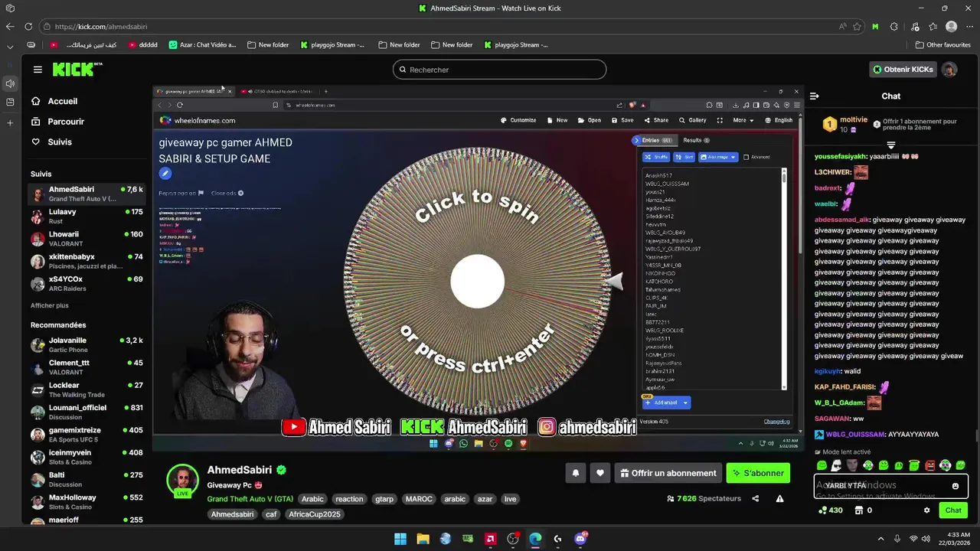Click the chat emoji picker icon
Screen dimensions: 980x551
[955, 486]
